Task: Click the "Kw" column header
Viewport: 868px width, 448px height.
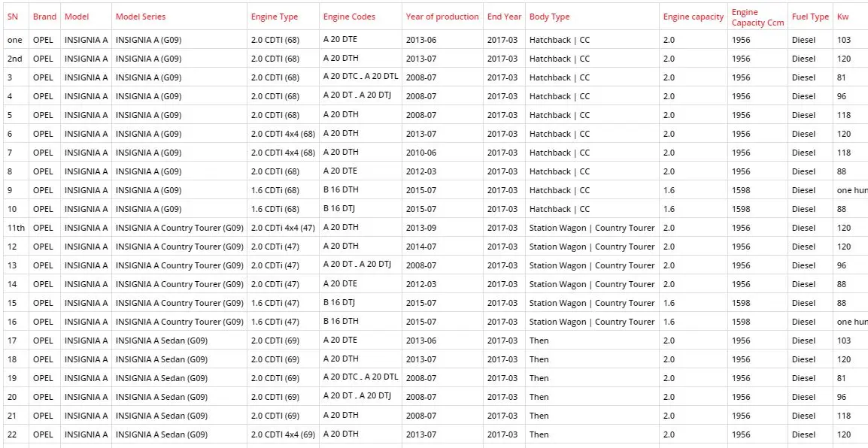Action: point(842,17)
